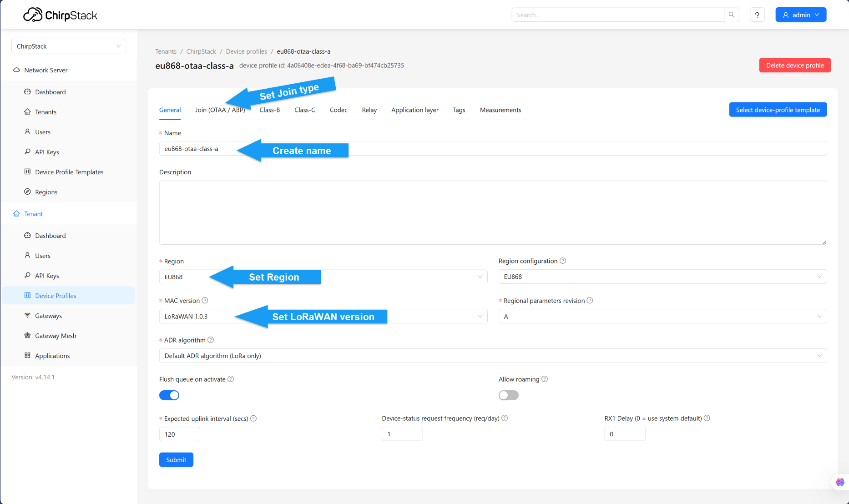Switch to the Class-B tab
Screen dimensions: 849x504
pyautogui.click(x=270, y=110)
